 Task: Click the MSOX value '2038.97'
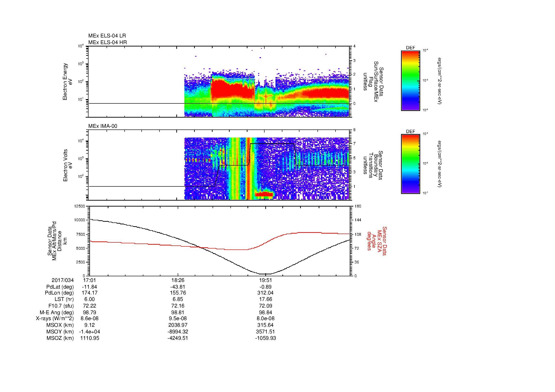178,325
